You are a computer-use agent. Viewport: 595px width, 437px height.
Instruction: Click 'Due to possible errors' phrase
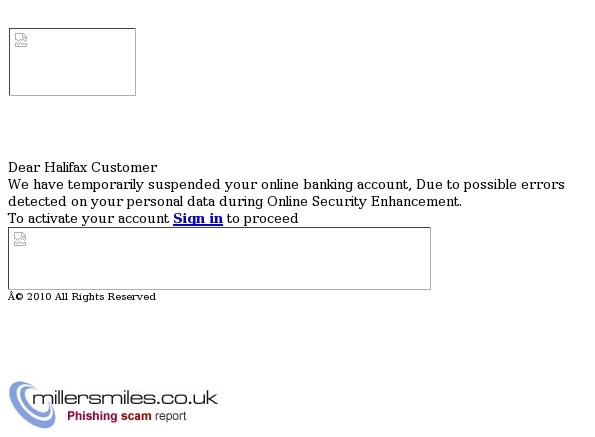490,184
